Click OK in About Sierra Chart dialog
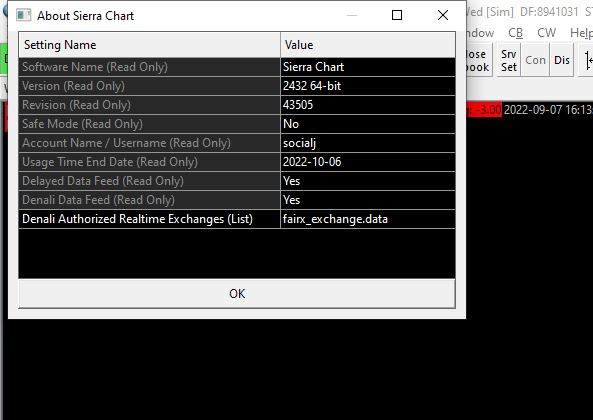This screenshot has width=593, height=420. coord(237,294)
